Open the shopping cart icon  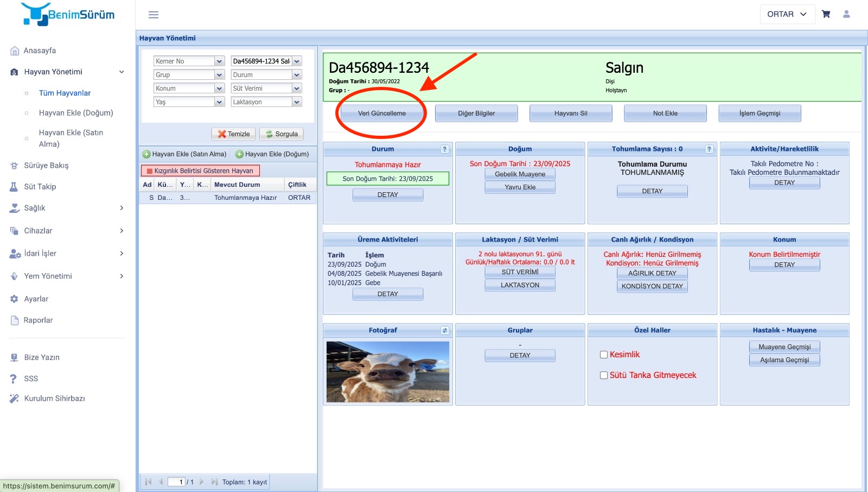tap(826, 14)
